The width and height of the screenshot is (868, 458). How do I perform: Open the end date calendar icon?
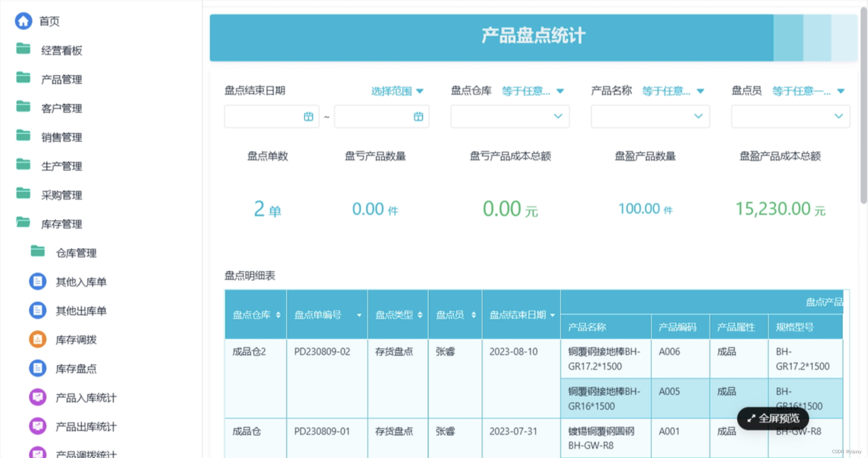click(418, 117)
